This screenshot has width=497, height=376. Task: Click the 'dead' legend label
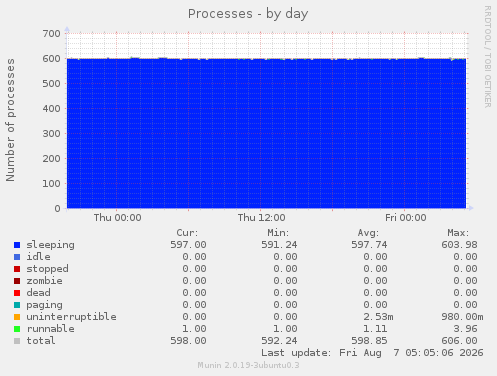[x=38, y=293]
